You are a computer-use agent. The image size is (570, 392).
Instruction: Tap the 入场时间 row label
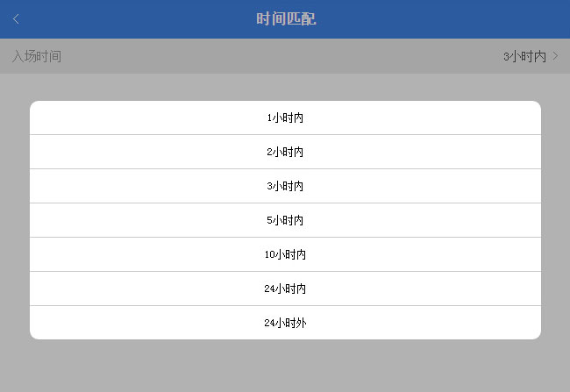37,56
